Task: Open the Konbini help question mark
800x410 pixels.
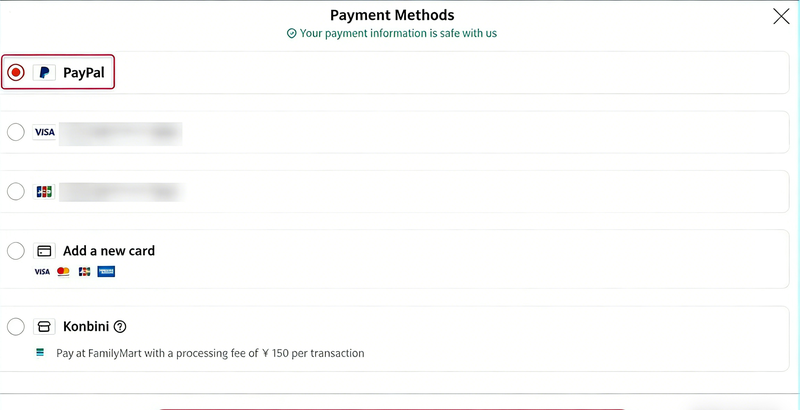Action: point(120,326)
